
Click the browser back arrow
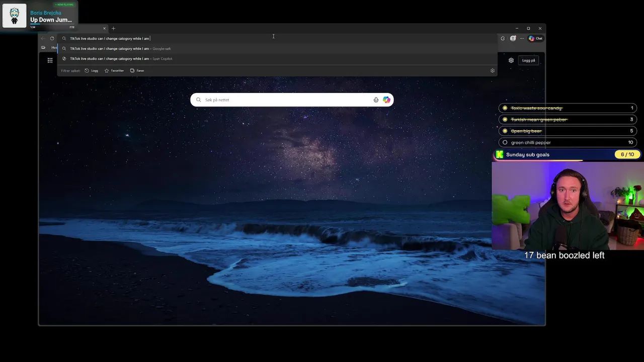(x=43, y=38)
